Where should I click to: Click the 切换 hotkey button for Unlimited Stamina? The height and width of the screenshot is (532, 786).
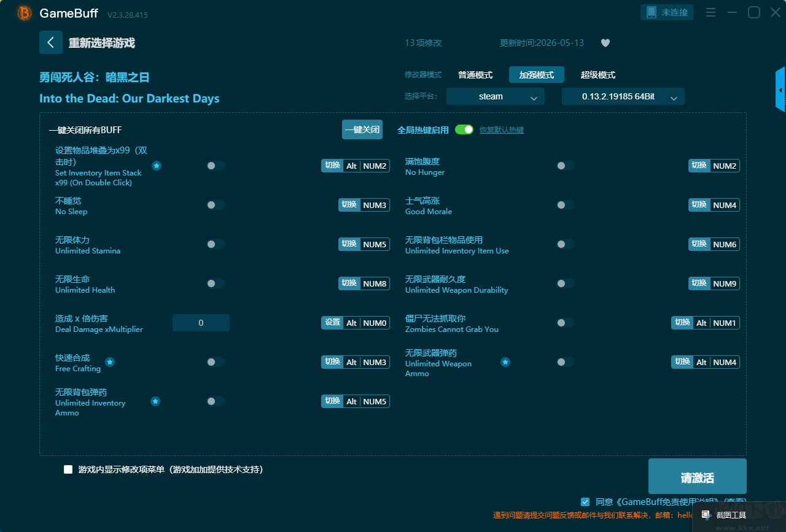pyautogui.click(x=349, y=244)
